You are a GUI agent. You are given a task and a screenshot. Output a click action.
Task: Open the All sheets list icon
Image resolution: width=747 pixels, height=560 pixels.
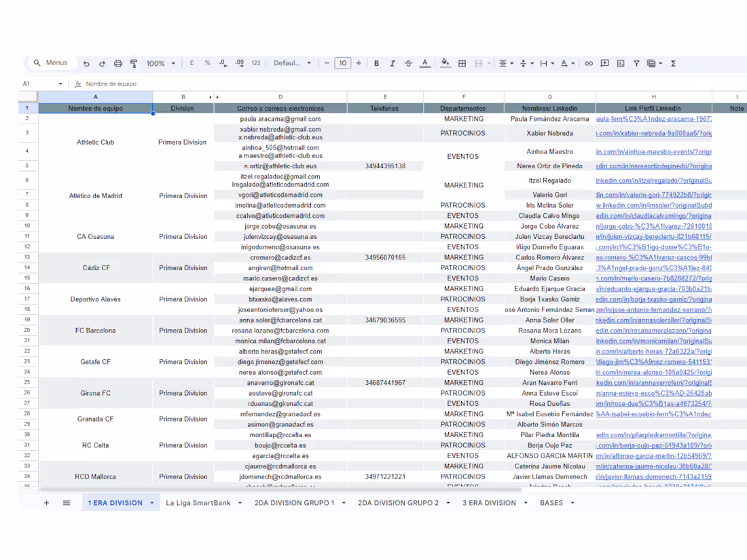coord(67,503)
